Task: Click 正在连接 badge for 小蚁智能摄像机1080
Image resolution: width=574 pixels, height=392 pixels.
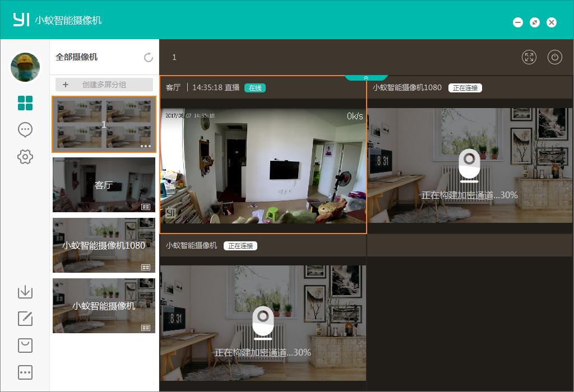Action: pyautogui.click(x=465, y=88)
